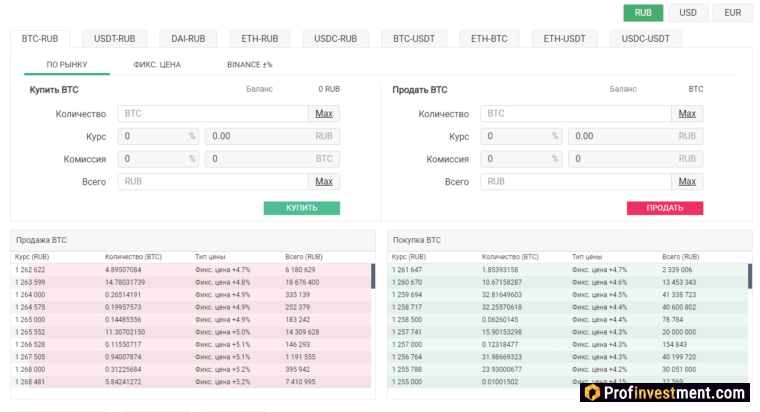Select buy order at rate 1 260 670
This screenshot has width=760, height=412.
coord(568,283)
